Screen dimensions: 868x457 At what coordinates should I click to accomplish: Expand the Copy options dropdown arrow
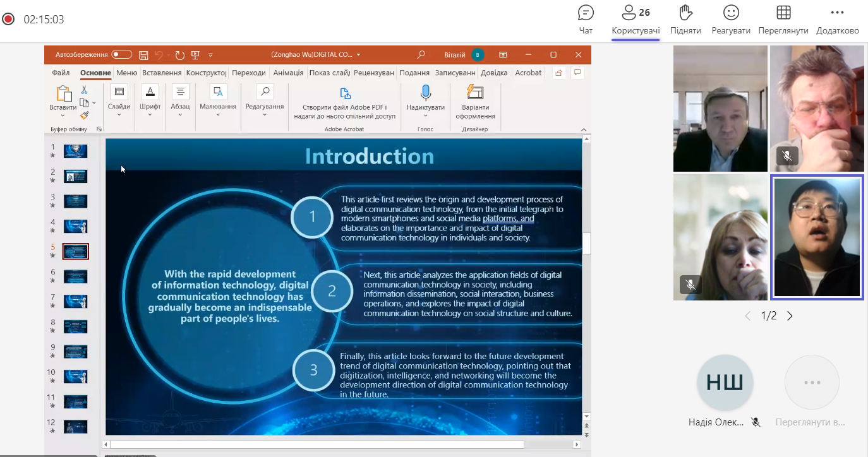click(94, 102)
